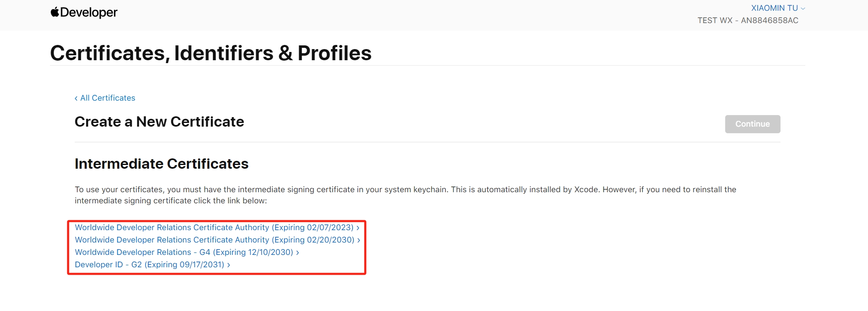868x311 pixels.
Task: Click arrow after Developer ID G2 link
Action: (x=228, y=265)
